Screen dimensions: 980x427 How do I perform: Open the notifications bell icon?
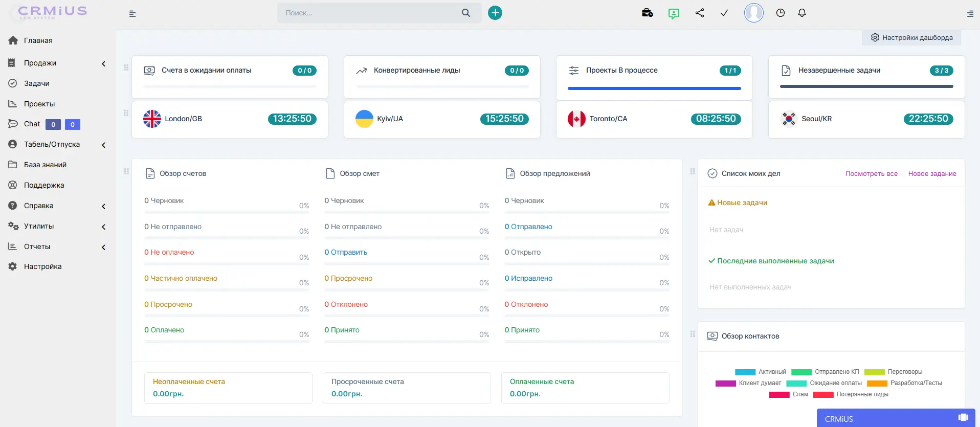(x=802, y=13)
